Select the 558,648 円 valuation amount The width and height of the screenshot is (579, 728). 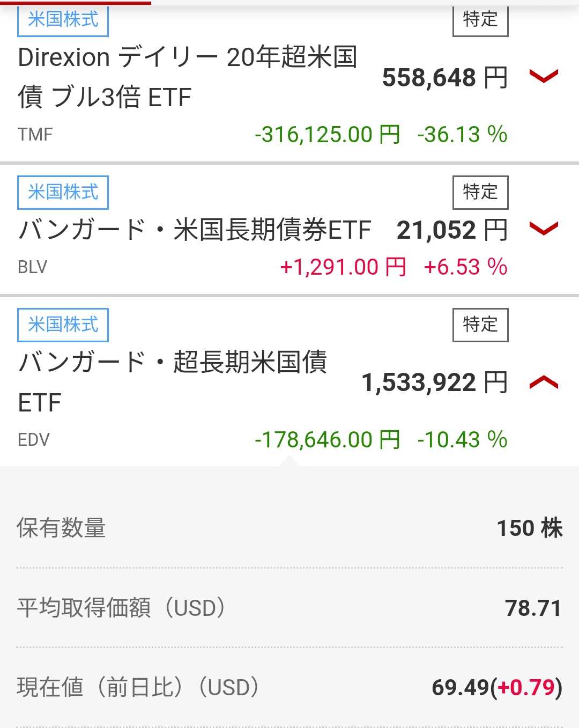tap(444, 78)
